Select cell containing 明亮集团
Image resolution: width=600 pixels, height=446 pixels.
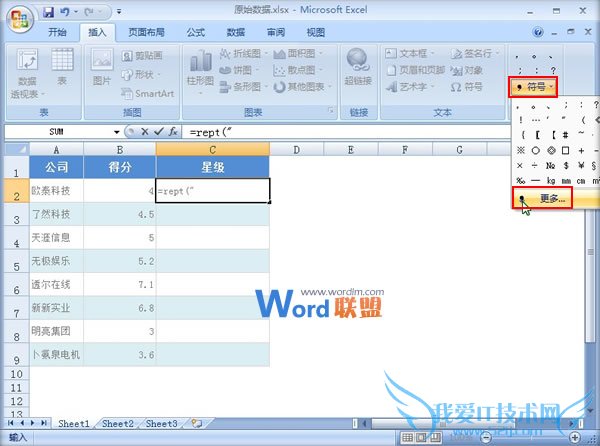pyautogui.click(x=56, y=331)
